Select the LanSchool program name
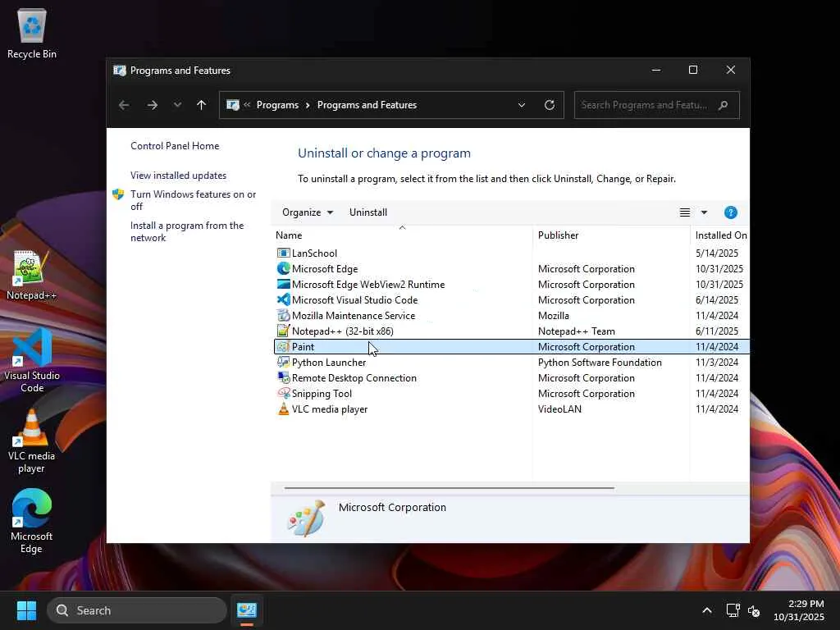Image resolution: width=840 pixels, height=630 pixels. point(314,253)
